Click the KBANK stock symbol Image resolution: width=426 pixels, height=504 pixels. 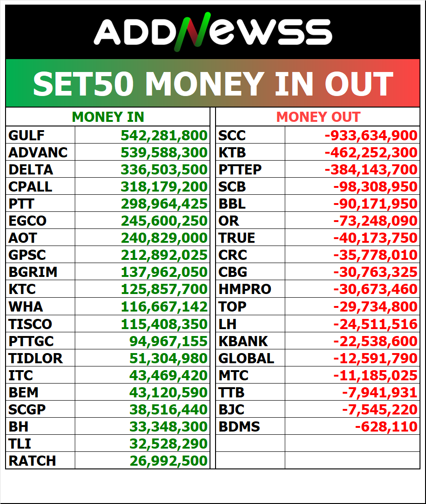pos(243,341)
